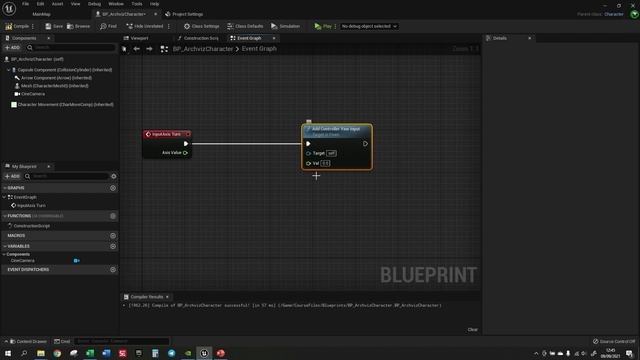640x360 pixels.
Task: Click Add button in My Blueprint panel
Action: click(12, 176)
